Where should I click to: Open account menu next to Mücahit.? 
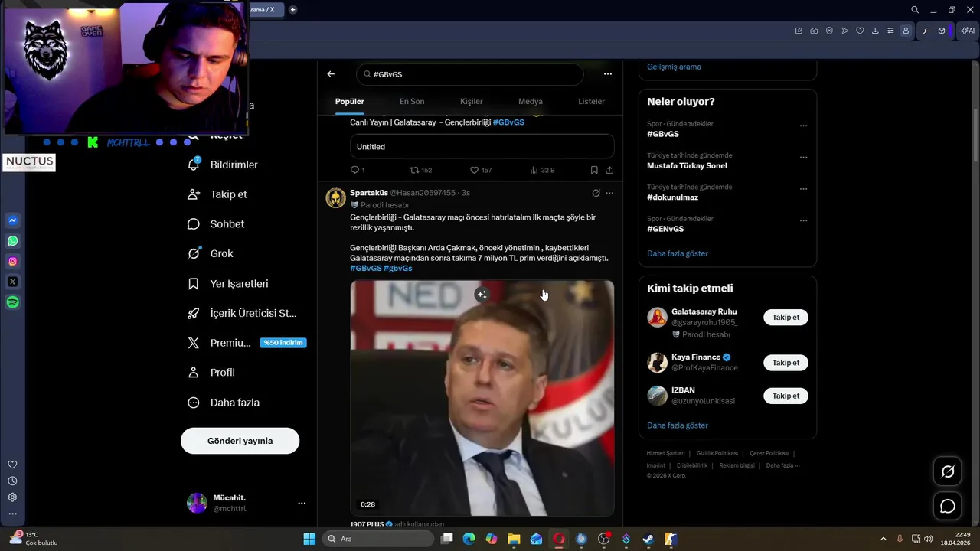[x=302, y=503]
